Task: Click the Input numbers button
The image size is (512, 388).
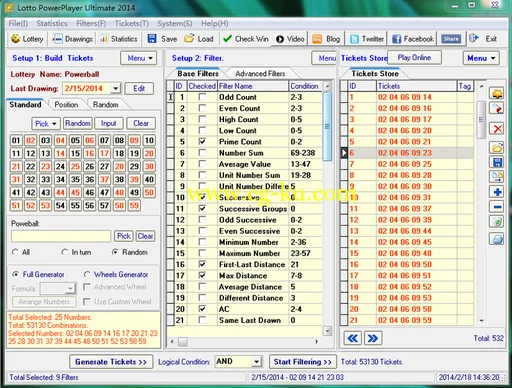Action: [x=109, y=123]
